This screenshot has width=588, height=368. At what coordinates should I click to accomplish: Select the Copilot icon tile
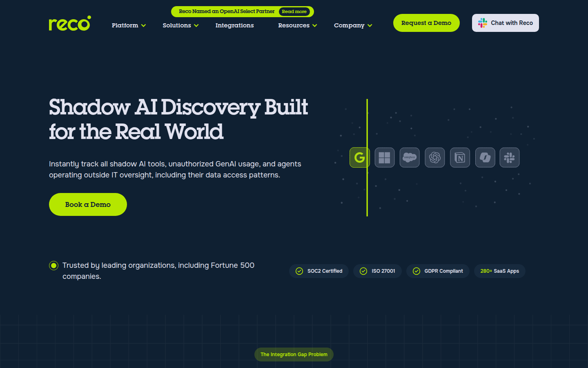coord(485,157)
